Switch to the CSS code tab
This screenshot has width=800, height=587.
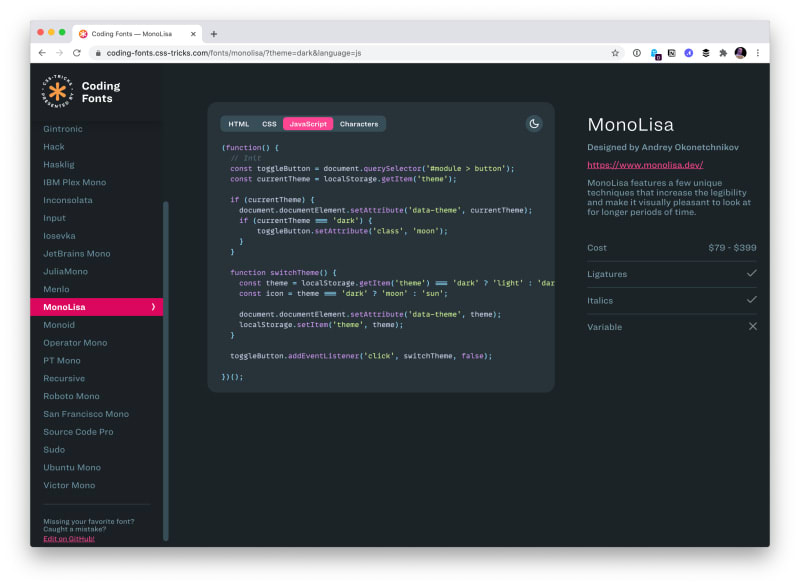click(269, 124)
